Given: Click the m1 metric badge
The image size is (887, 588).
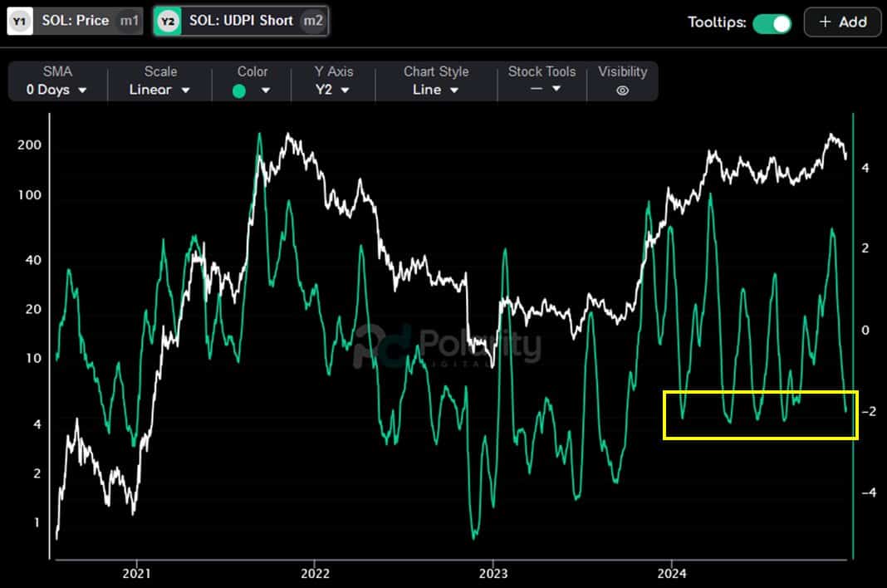Looking at the screenshot, I should click(x=129, y=21).
